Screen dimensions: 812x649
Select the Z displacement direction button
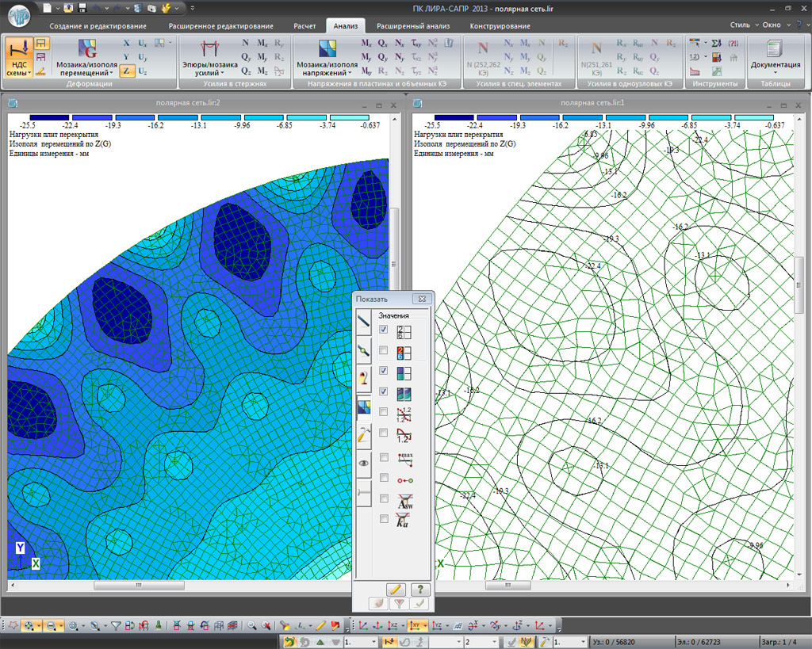click(x=126, y=71)
